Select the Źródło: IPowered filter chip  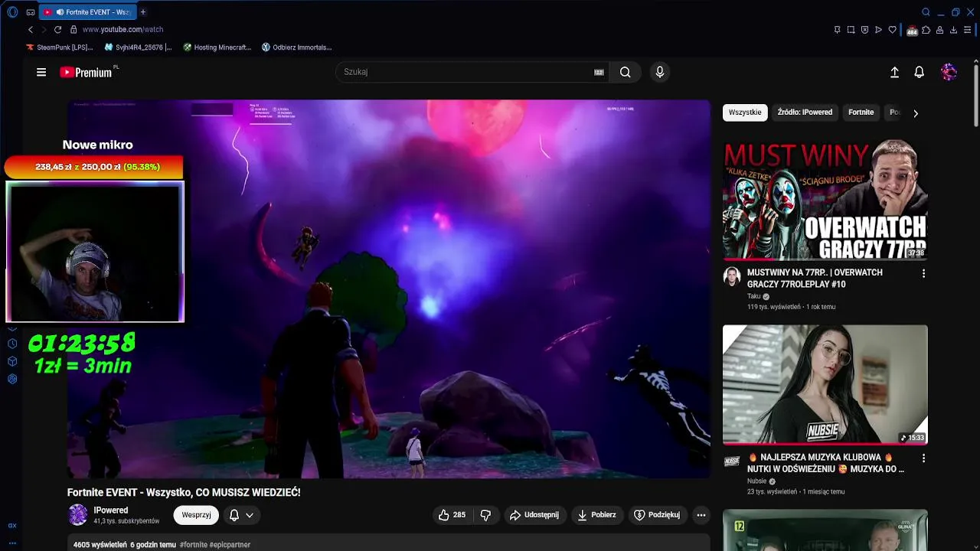[x=805, y=112]
